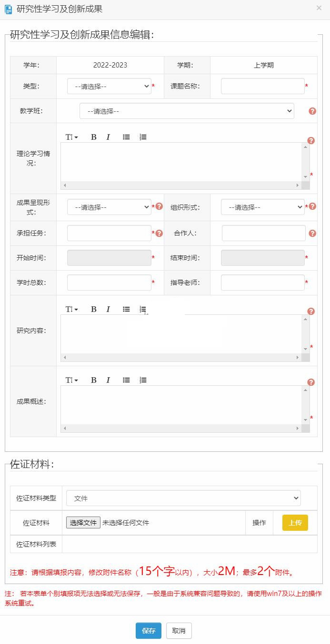Screen dimensions: 330x644
Task: Open the 类型 dropdown
Action: pos(109,87)
